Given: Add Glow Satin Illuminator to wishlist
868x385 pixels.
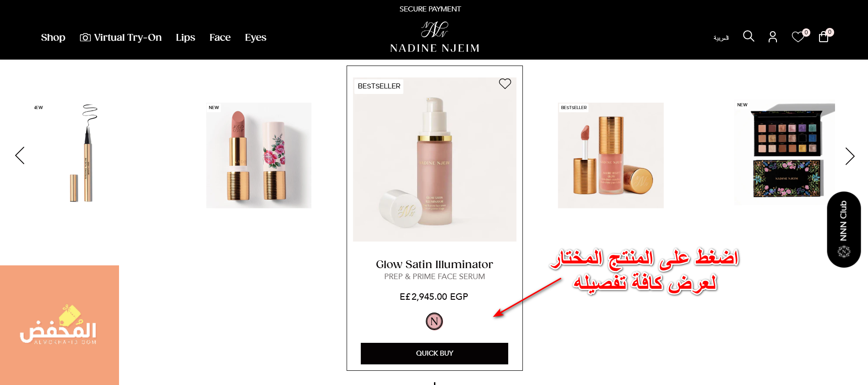Looking at the screenshot, I should (x=505, y=83).
